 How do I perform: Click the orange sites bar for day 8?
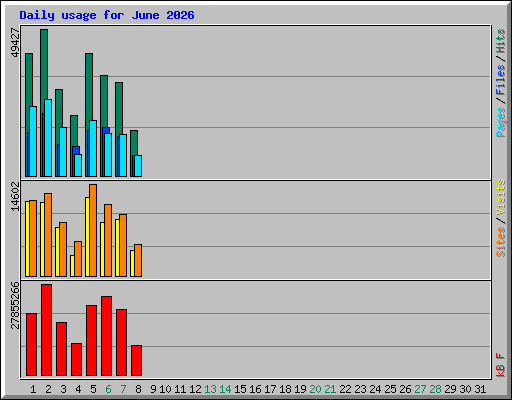[138, 260]
